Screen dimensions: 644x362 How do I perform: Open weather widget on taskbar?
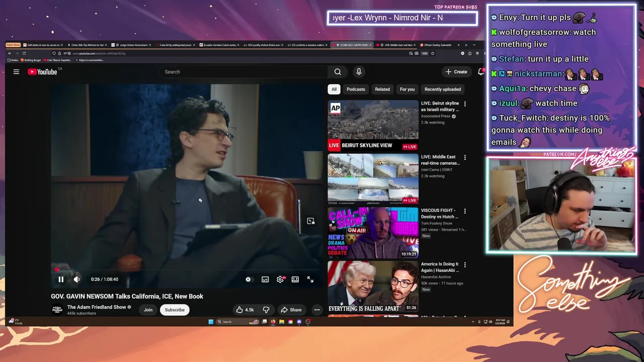16,322
